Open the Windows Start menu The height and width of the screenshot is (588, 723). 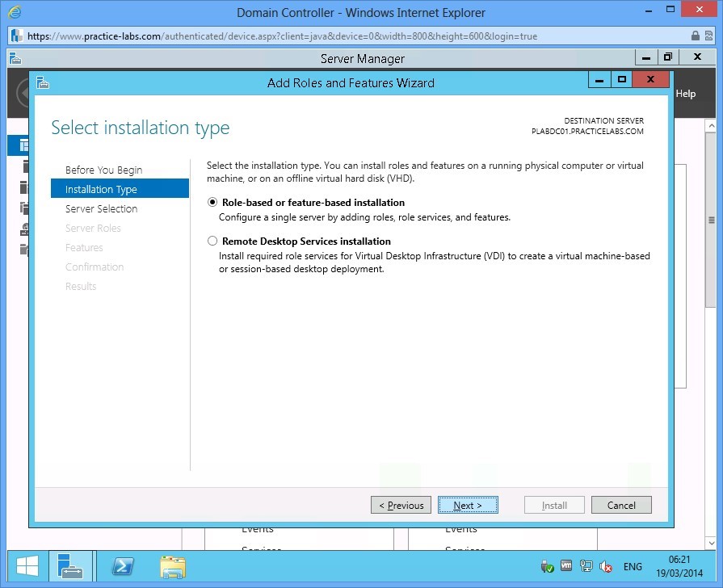[x=26, y=566]
